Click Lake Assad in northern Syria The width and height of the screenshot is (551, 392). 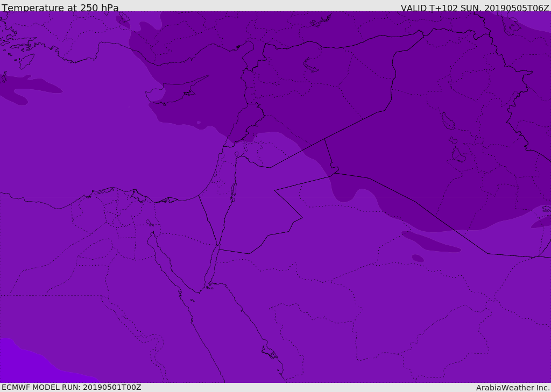[x=310, y=65]
